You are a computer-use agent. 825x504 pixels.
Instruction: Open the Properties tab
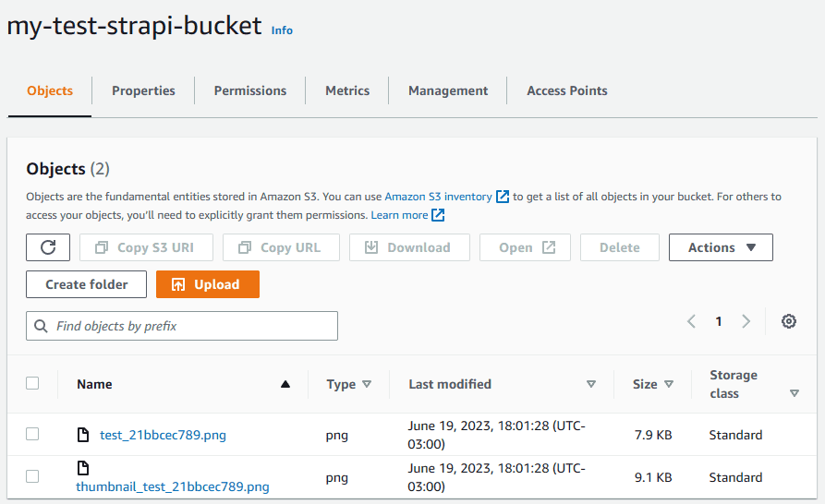[x=143, y=90]
